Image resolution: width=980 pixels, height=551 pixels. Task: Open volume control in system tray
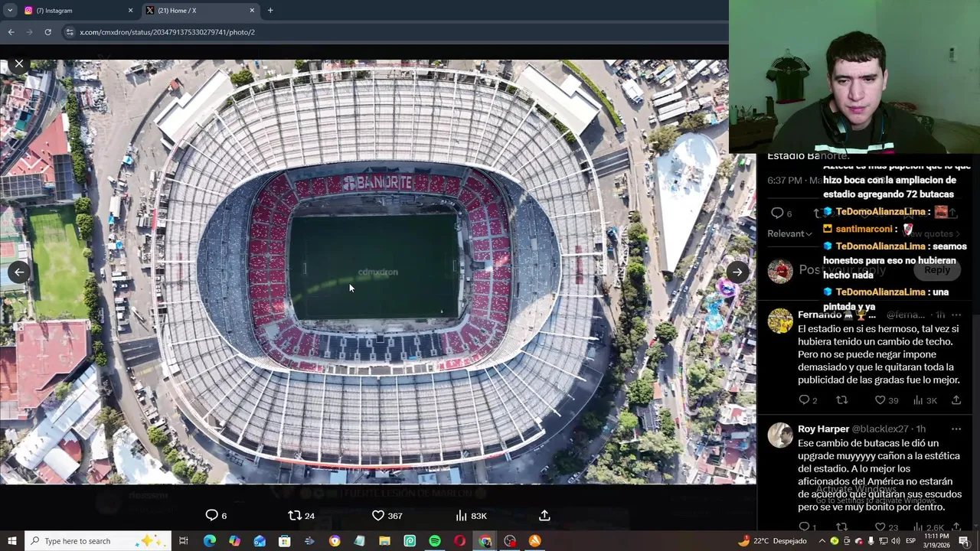click(896, 541)
